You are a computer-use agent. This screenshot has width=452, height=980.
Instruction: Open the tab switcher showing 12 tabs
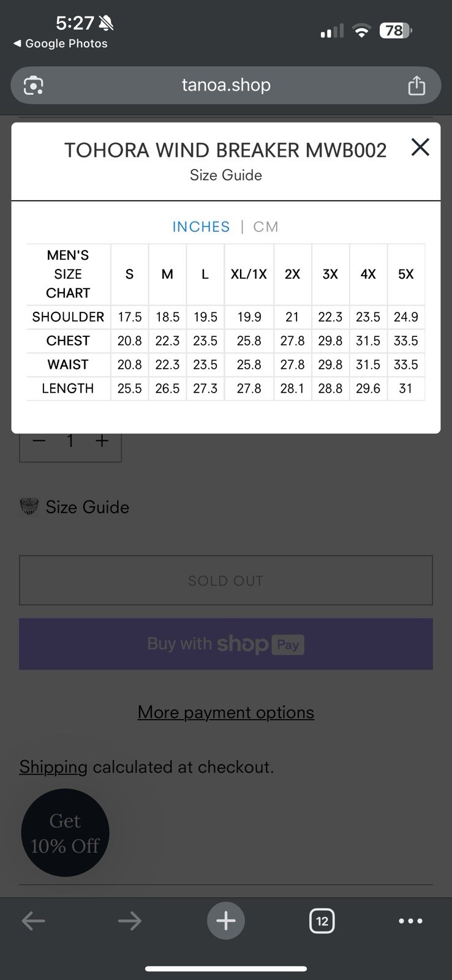[x=322, y=921]
